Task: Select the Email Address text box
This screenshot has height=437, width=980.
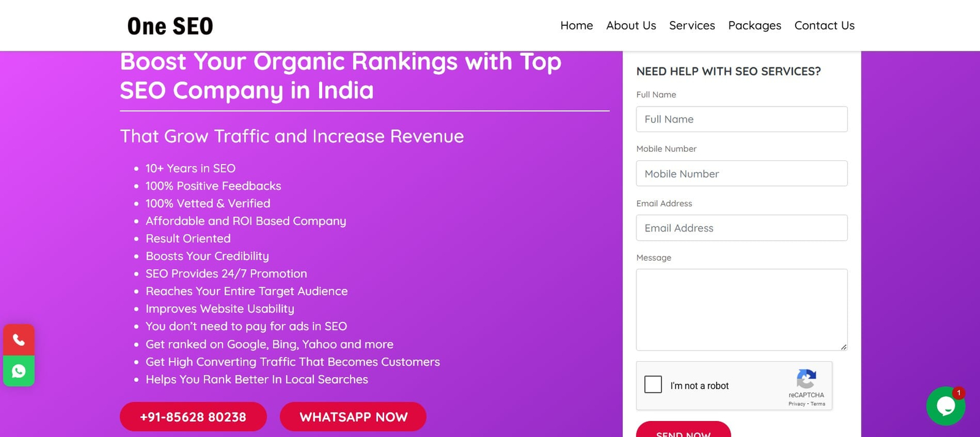Action: pyautogui.click(x=741, y=228)
